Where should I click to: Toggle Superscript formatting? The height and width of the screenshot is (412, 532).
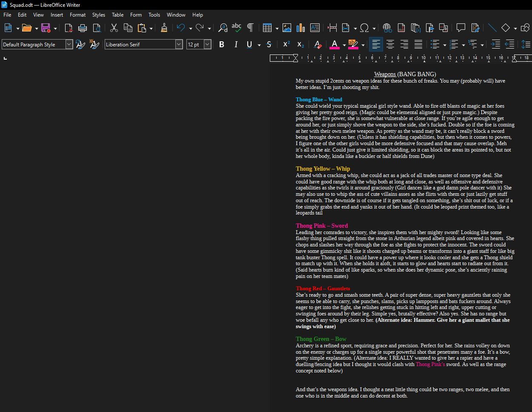(286, 44)
